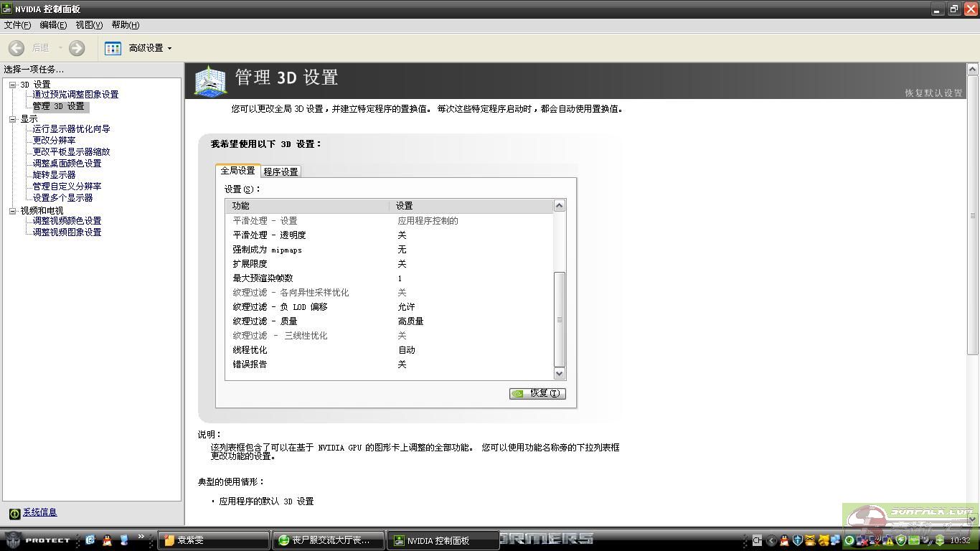Collapse the 显示 tree node
980x551 pixels.
(12, 119)
